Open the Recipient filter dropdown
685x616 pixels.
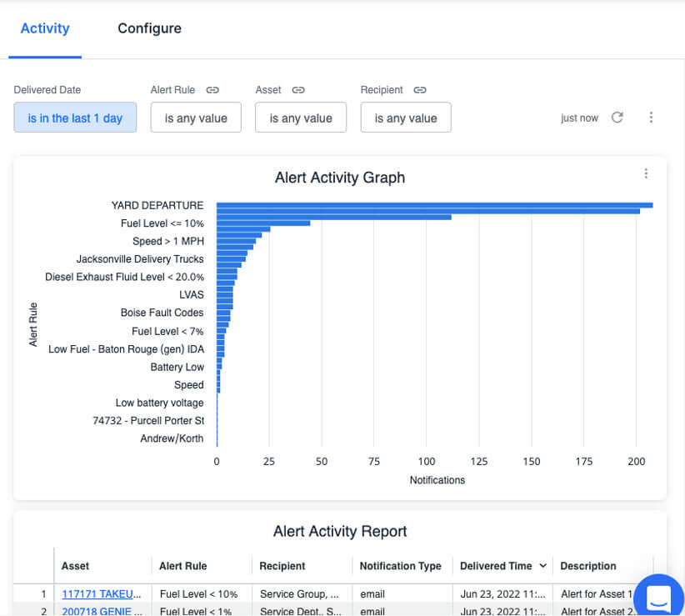coord(406,118)
